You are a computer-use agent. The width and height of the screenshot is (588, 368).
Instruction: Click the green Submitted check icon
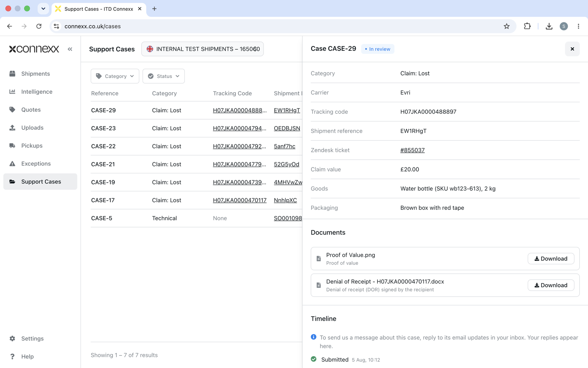click(313, 359)
